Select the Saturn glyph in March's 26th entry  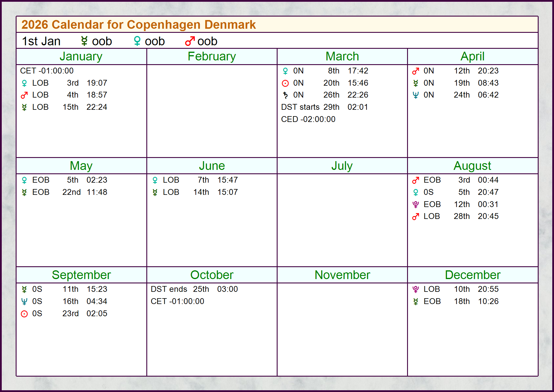[x=285, y=95]
